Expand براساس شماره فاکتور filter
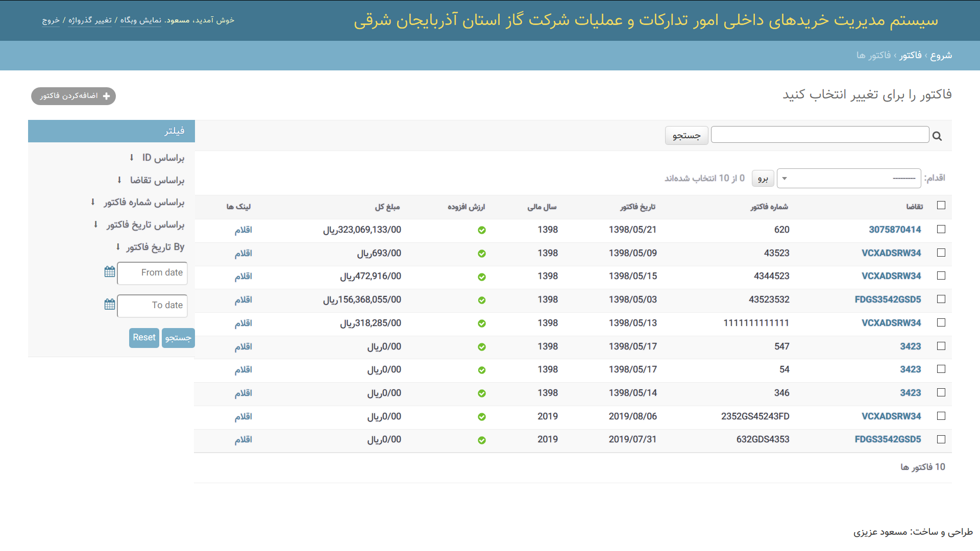 click(x=143, y=203)
